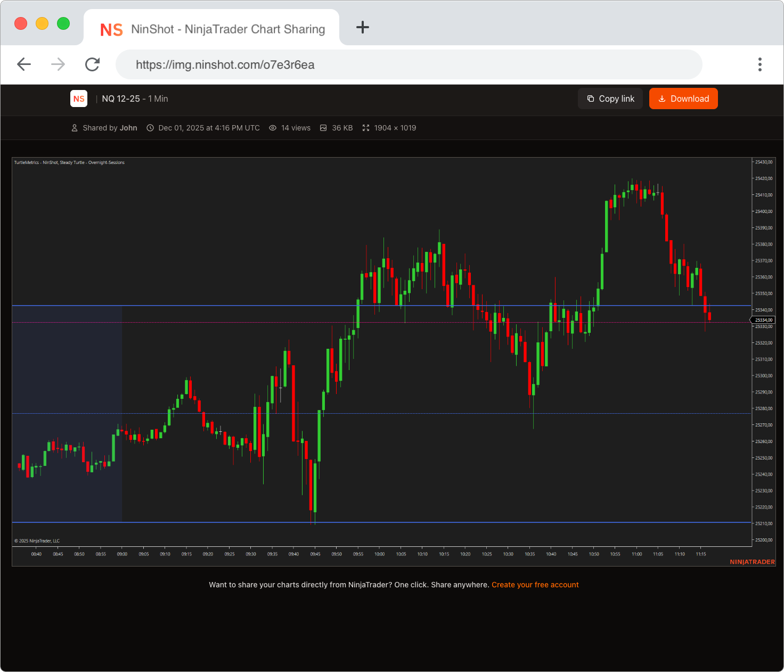Reload the NinShot page
This screenshot has height=672, width=784.
pyautogui.click(x=92, y=64)
